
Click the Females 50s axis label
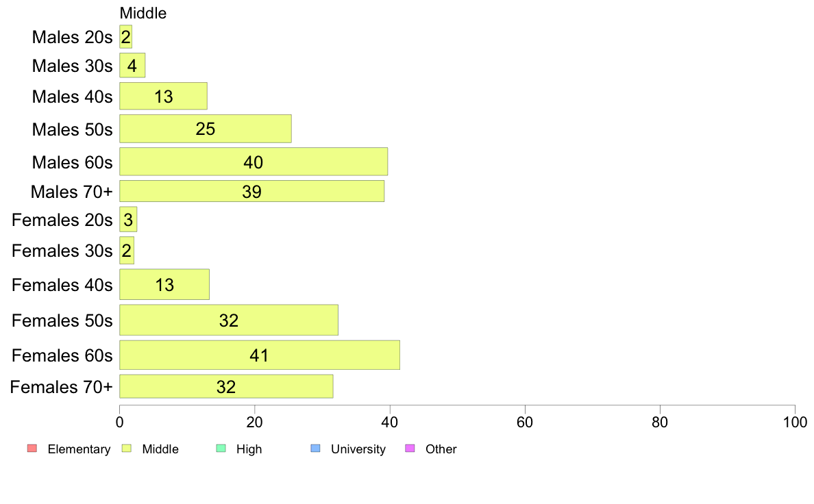tap(62, 320)
